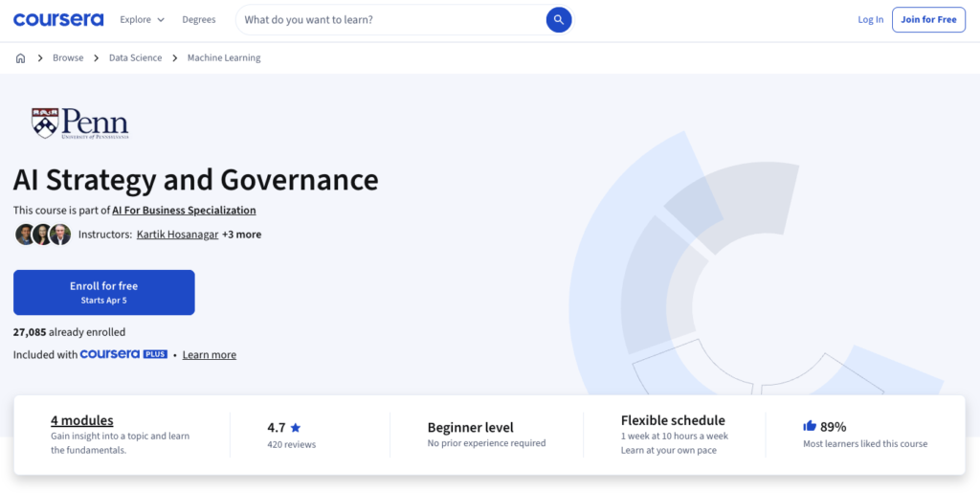Go home via the breadcrumb house icon
Image resolution: width=980 pixels, height=493 pixels.
point(21,58)
